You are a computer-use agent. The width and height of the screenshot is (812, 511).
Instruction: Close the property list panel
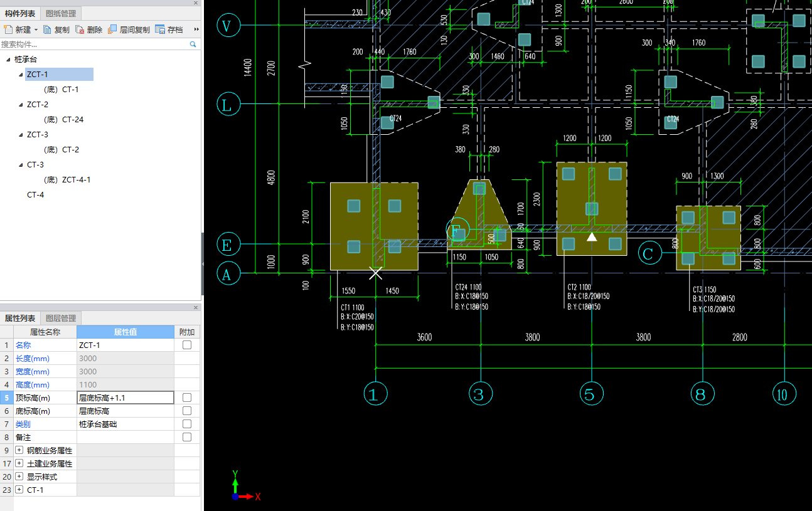(x=195, y=308)
